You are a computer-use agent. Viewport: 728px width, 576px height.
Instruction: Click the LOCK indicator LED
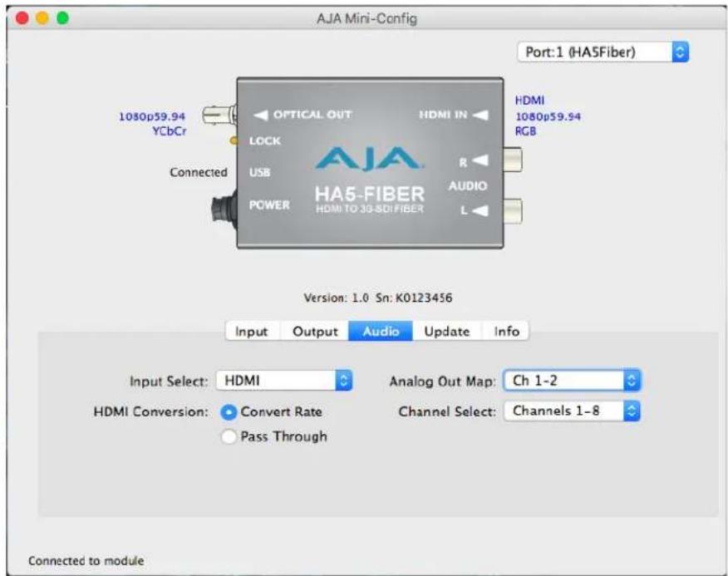tap(234, 140)
